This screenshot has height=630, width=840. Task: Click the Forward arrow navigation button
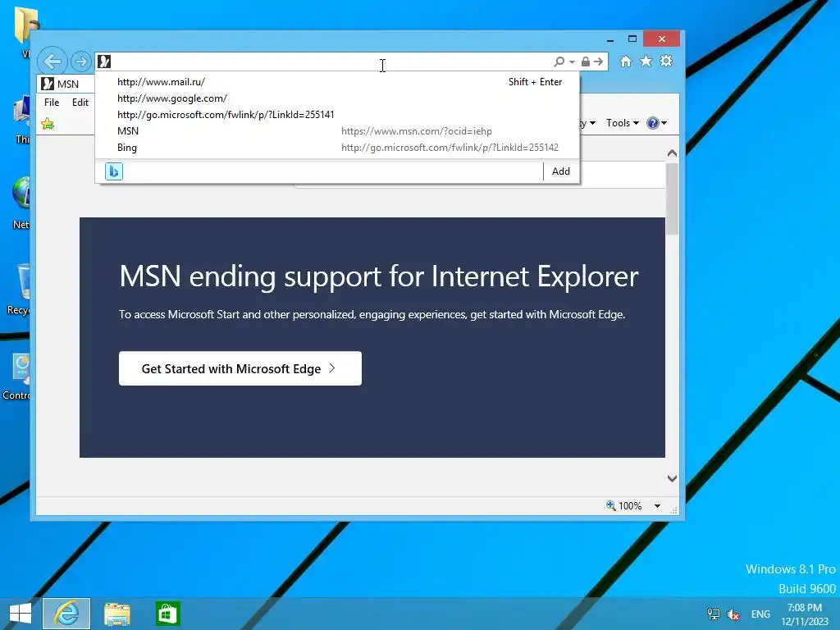81,62
